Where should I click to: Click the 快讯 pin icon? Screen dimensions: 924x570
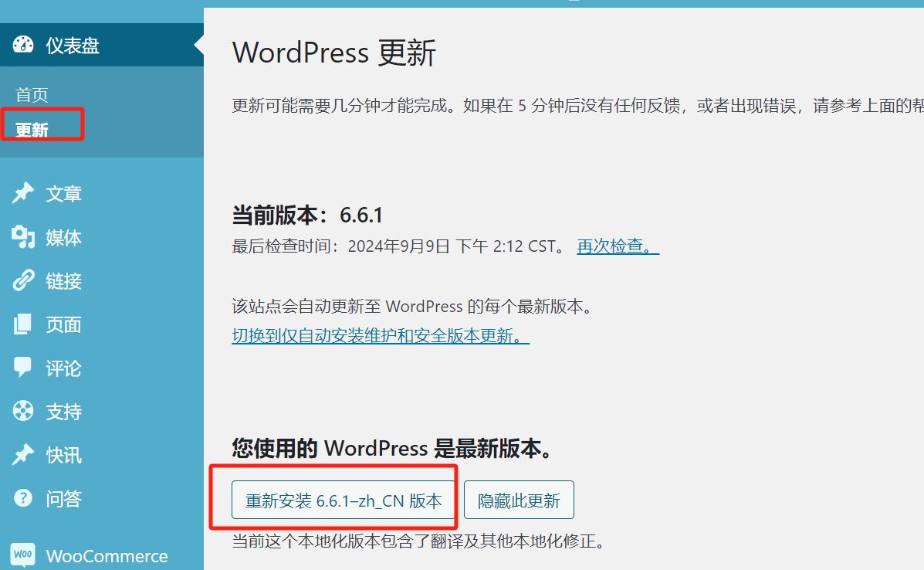tap(23, 455)
